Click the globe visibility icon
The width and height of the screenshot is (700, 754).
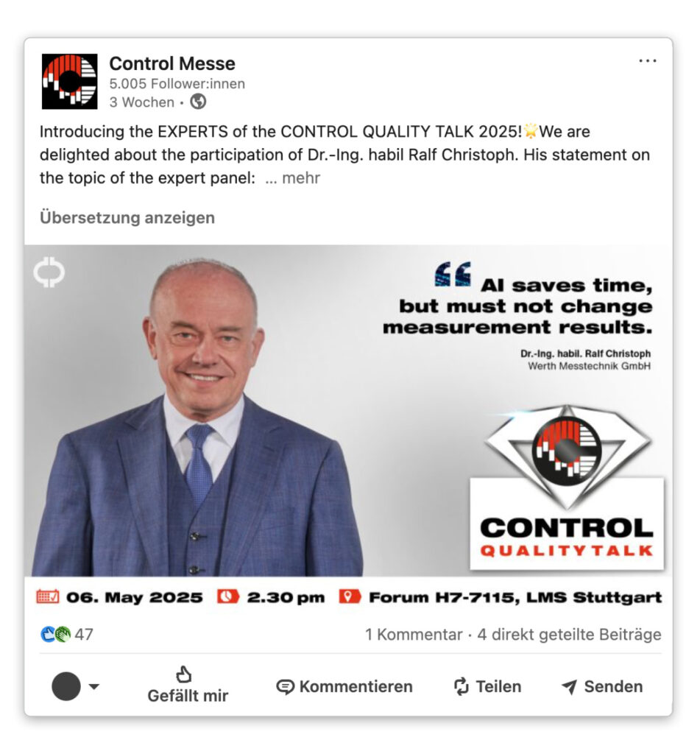(198, 102)
